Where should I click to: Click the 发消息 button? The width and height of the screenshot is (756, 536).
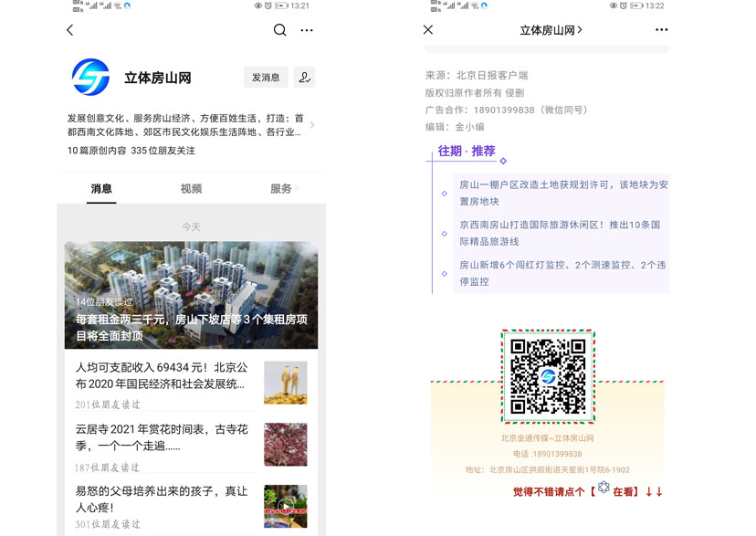(x=266, y=77)
